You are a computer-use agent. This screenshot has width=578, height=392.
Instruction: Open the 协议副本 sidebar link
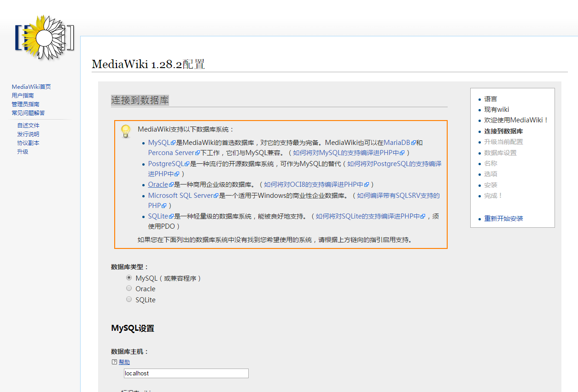28,143
